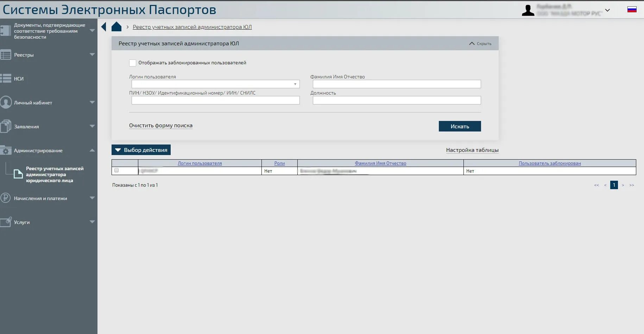The height and width of the screenshot is (334, 644).
Task: Click the safety documents sidebar icon
Action: tap(6, 31)
